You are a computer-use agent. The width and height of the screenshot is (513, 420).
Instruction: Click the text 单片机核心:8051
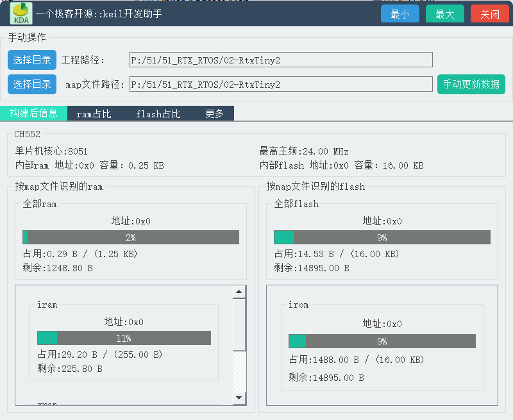(51, 151)
